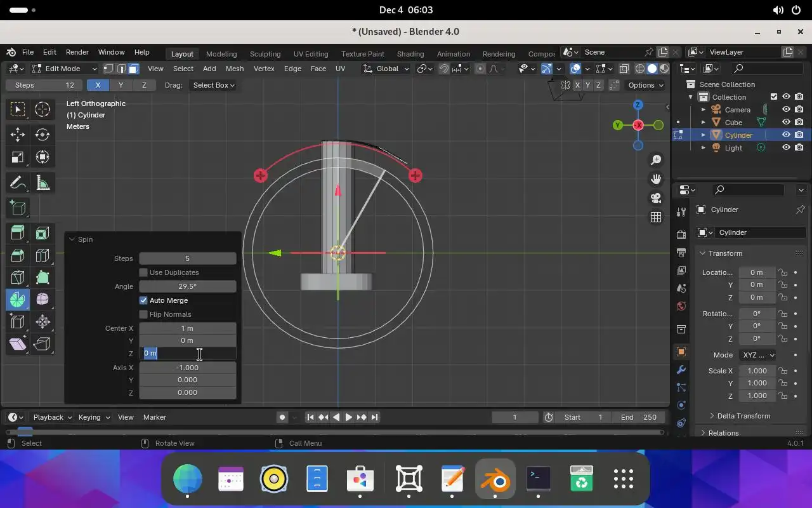Select the Scale tool
812x508 pixels.
pyautogui.click(x=18, y=157)
